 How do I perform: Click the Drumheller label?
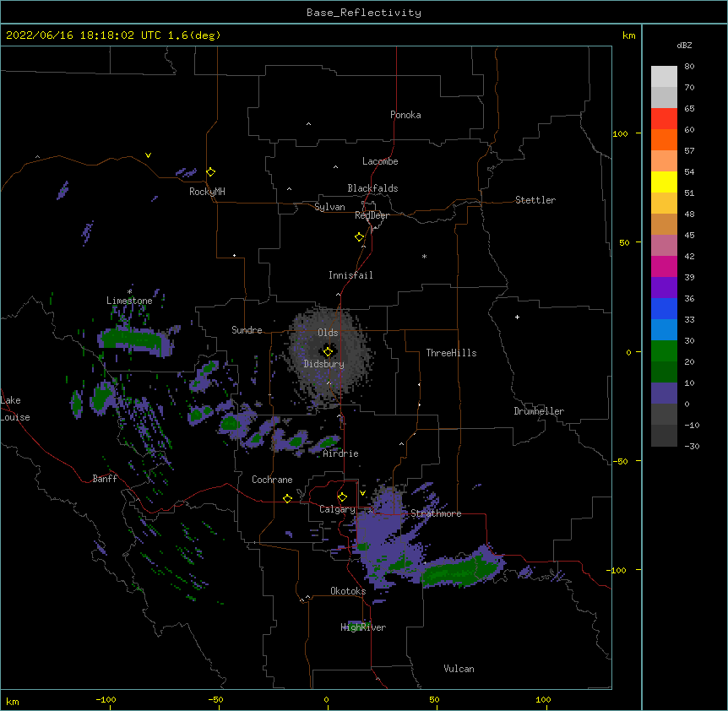[539, 411]
